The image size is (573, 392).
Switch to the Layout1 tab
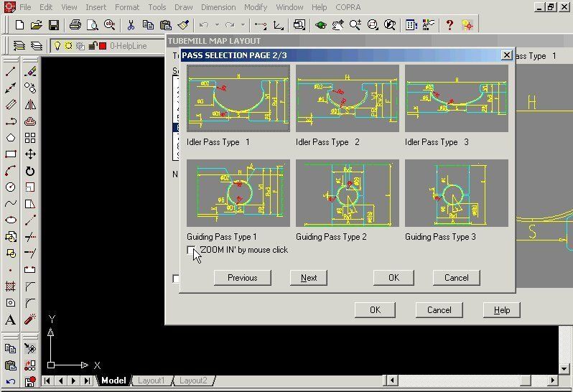pyautogui.click(x=152, y=381)
